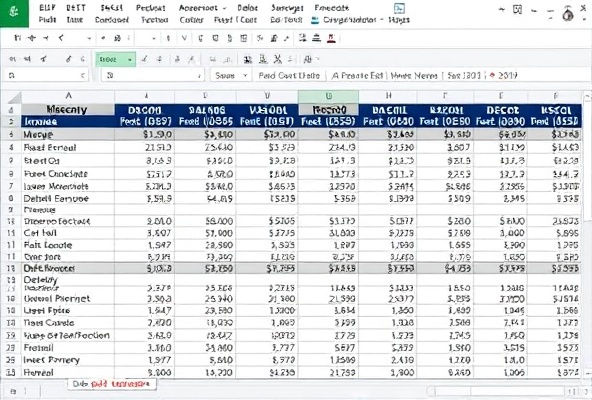
Task: Expand the arrow beside the Ab toolbar icon
Action: pyautogui.click(x=318, y=59)
